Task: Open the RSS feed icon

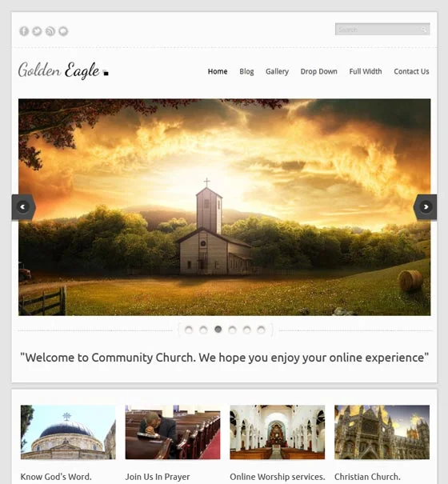Action: pyautogui.click(x=50, y=31)
